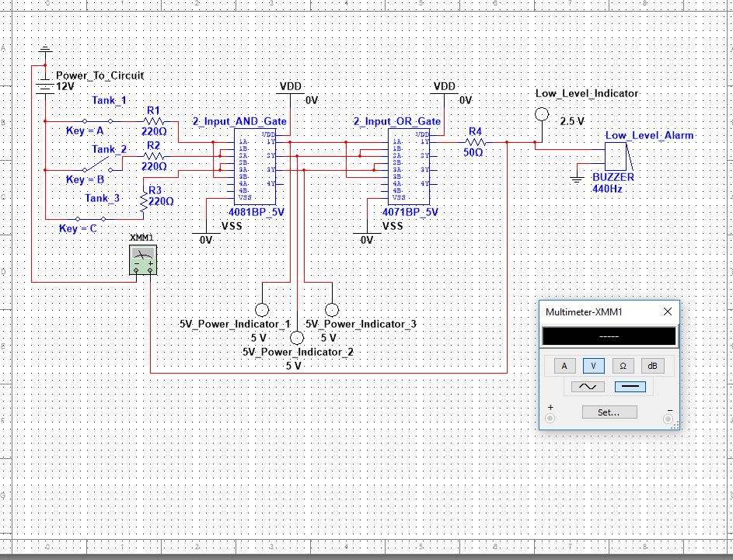Image resolution: width=733 pixels, height=560 pixels.
Task: Select the 4071BP_5V OR gate chip
Action: (x=409, y=168)
